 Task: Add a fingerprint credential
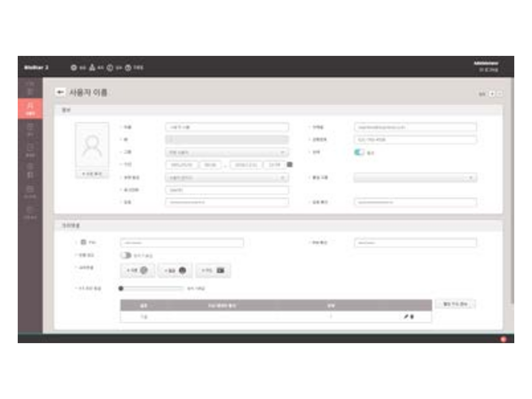click(x=137, y=270)
